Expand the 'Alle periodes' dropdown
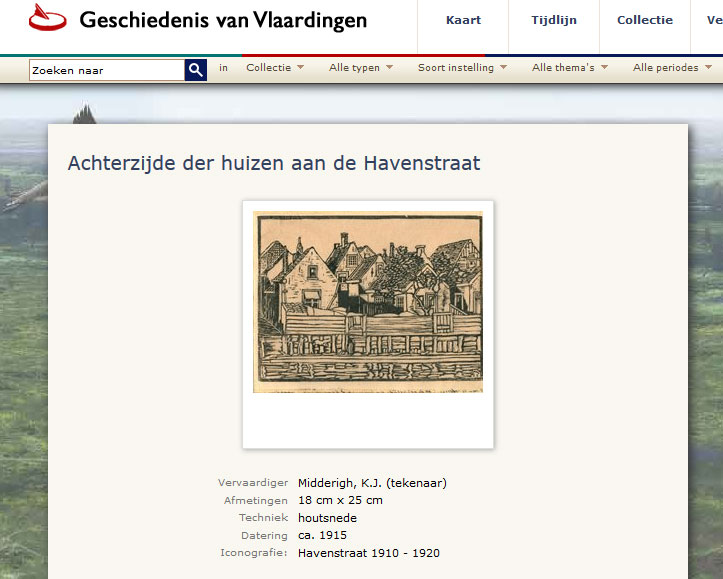 (671, 68)
